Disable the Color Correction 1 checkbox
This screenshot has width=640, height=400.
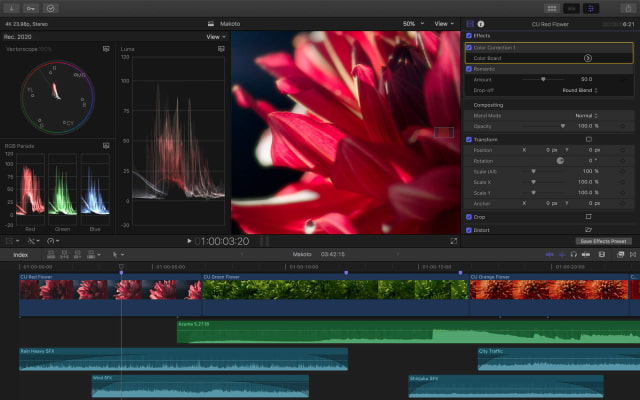tap(469, 47)
